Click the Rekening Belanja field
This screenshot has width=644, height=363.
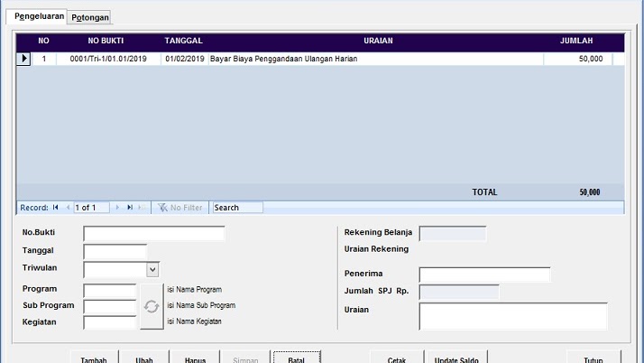coord(453,234)
